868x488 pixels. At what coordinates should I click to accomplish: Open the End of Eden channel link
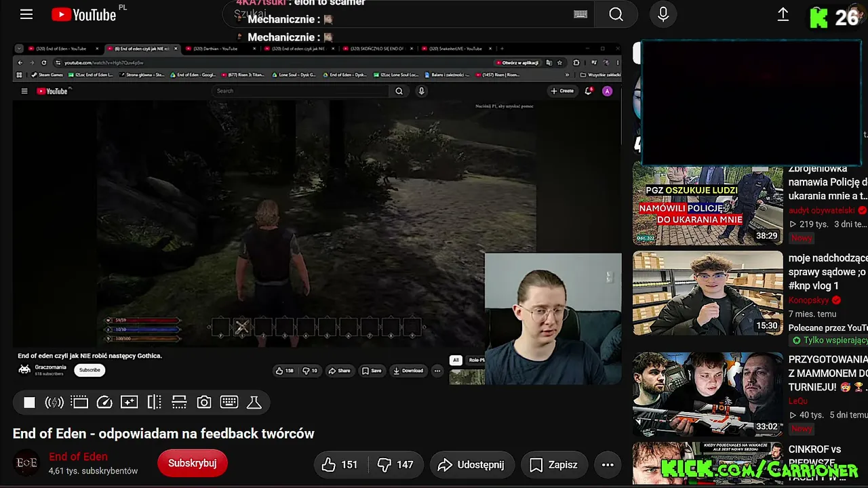[78, 457]
